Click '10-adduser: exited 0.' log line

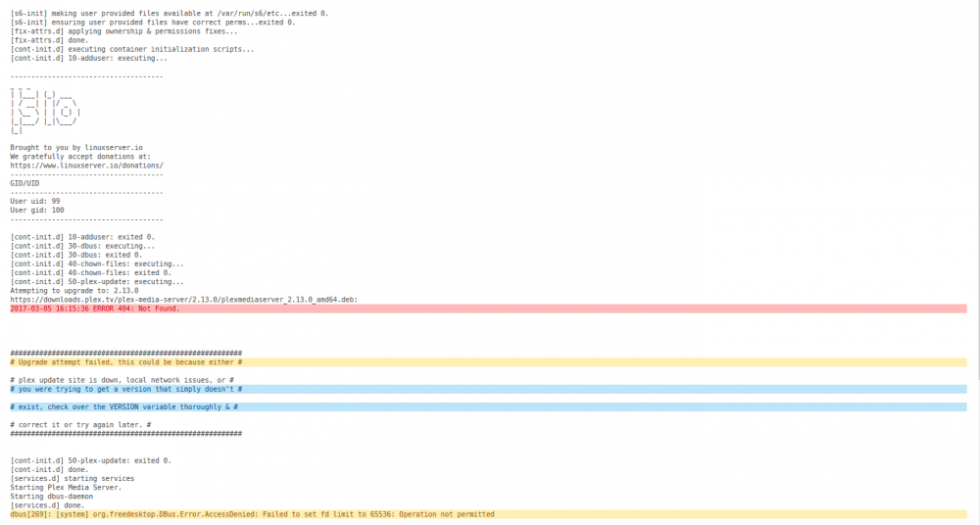pos(82,237)
